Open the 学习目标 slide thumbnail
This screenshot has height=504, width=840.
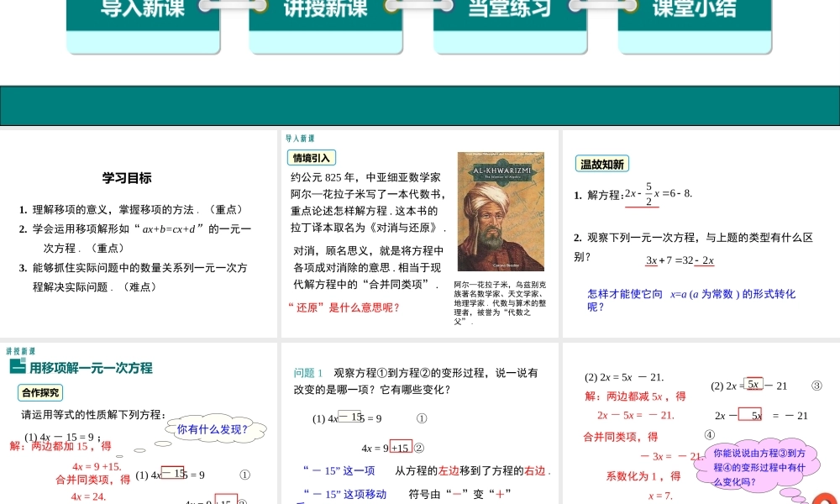139,234
